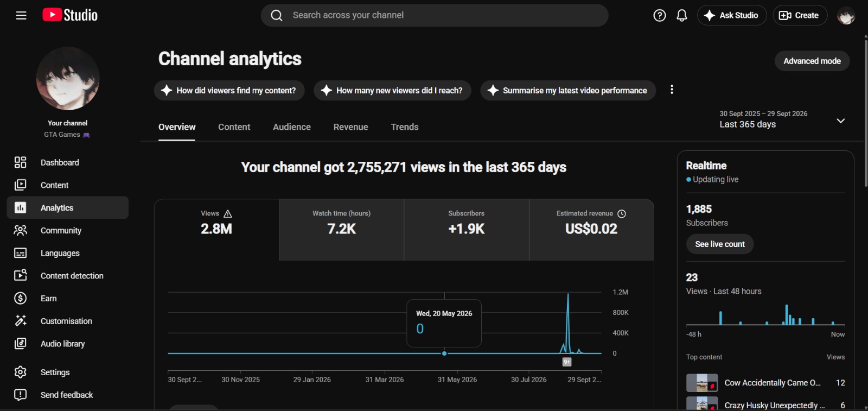The width and height of the screenshot is (868, 411).
Task: Click the estimated revenue clock icon
Action: click(622, 213)
